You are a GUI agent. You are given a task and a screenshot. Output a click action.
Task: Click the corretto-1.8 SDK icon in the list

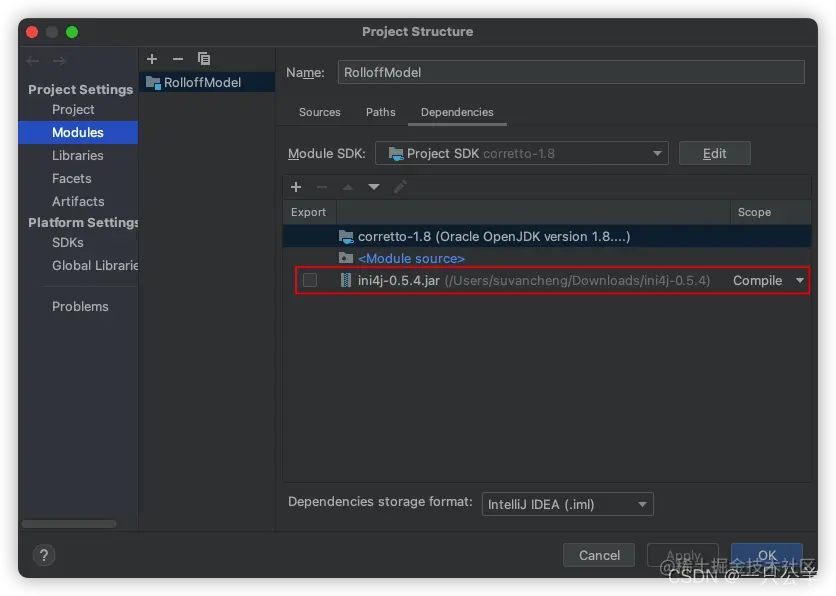click(x=346, y=236)
